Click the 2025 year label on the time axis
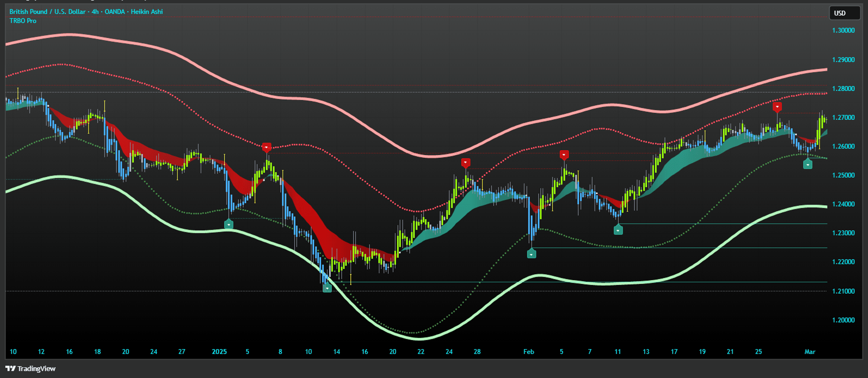The image size is (868, 378). click(x=219, y=352)
